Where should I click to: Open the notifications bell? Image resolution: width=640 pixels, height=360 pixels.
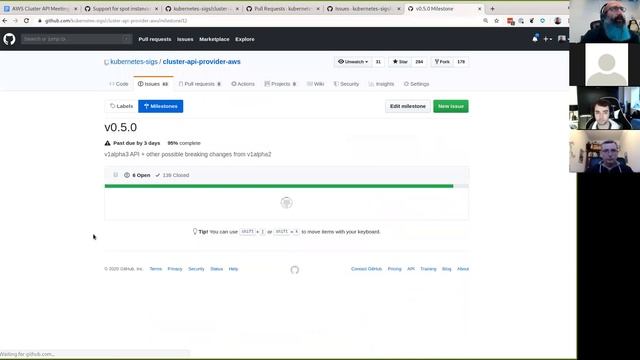point(535,39)
